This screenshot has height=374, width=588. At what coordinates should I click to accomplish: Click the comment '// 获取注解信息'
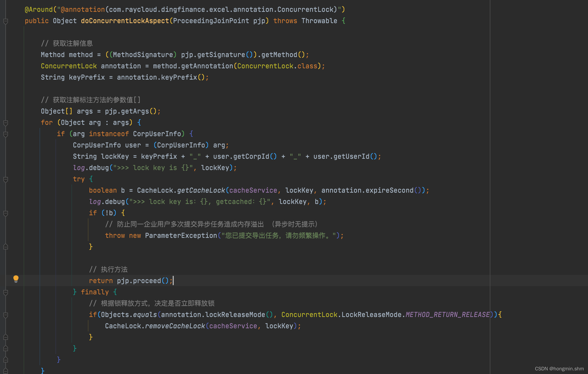(67, 43)
